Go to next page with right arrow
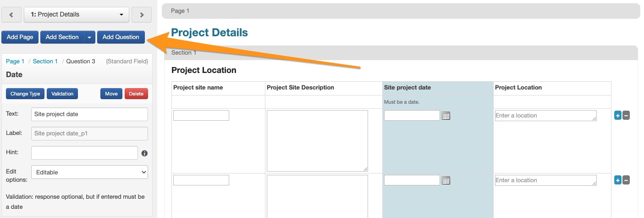644x218 pixels. [141, 15]
